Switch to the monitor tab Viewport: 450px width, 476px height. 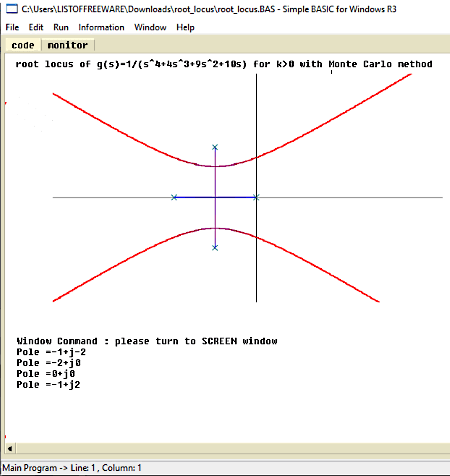(x=68, y=45)
